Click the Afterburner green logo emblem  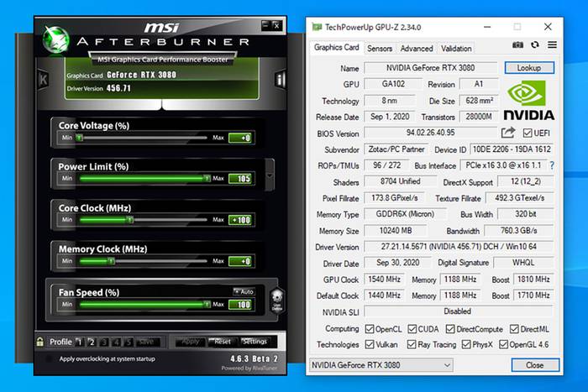(x=56, y=39)
